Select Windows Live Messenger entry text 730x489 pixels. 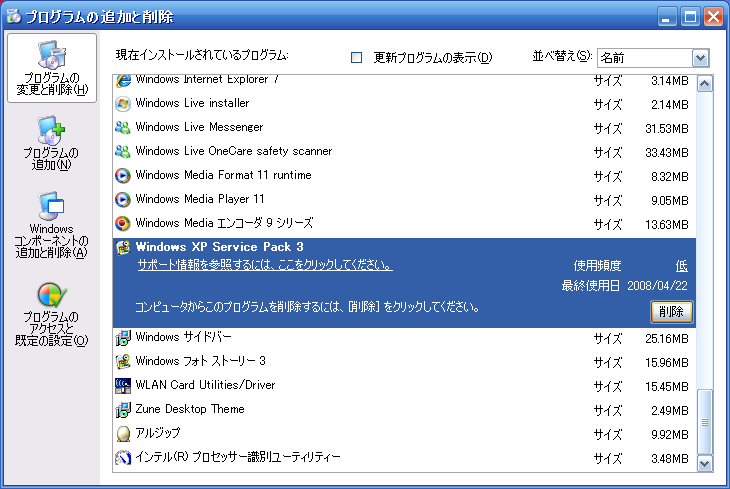click(x=199, y=127)
